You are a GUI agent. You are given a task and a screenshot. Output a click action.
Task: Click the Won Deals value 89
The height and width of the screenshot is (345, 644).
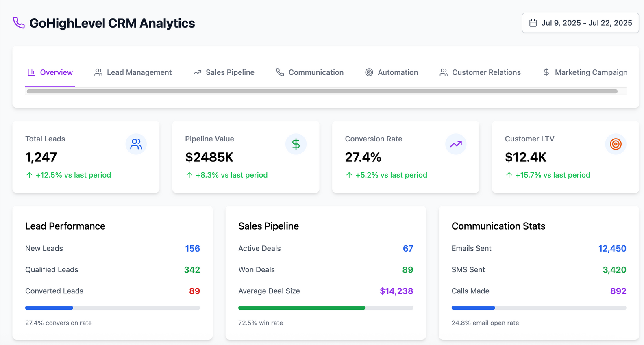[x=408, y=270]
